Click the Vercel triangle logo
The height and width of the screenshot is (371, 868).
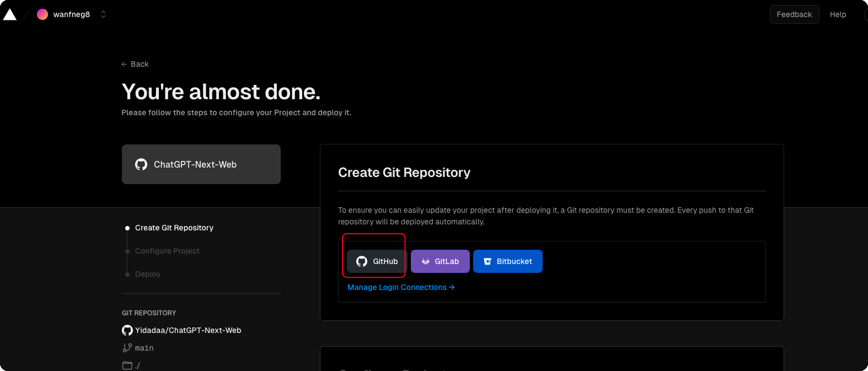point(10,14)
